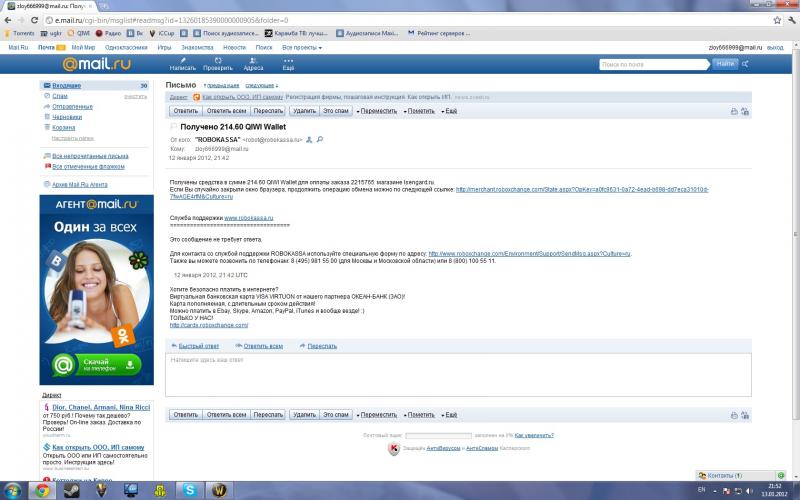Screen dimensions: 800x500
Task: Expand Пометить dropdown in top toolbar
Action: [419, 111]
